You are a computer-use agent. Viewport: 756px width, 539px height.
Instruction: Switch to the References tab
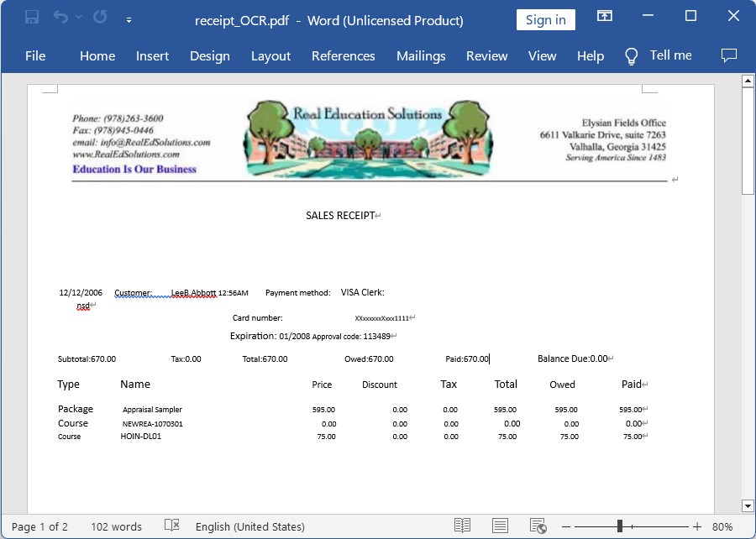[343, 55]
